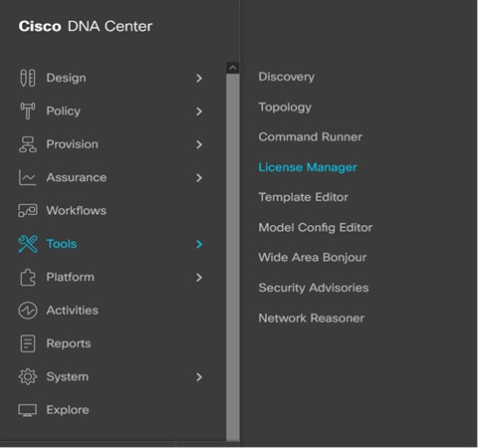Screen dimensions: 478x448
Task: Select the highlighted Tools menu label
Action: pyautogui.click(x=62, y=244)
